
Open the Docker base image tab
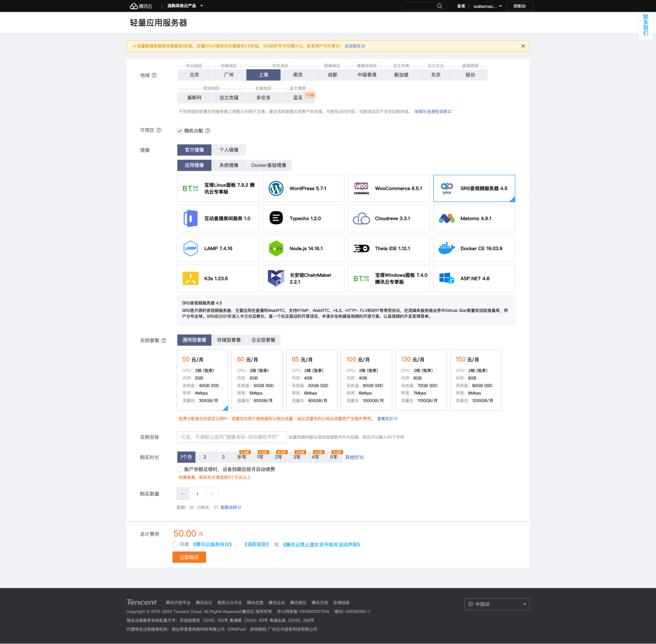point(268,165)
